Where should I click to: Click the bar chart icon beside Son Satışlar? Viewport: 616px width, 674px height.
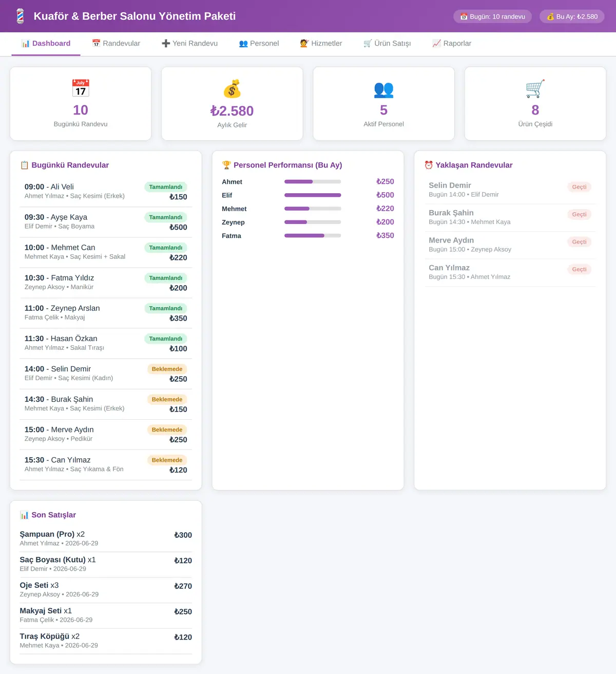(x=24, y=515)
